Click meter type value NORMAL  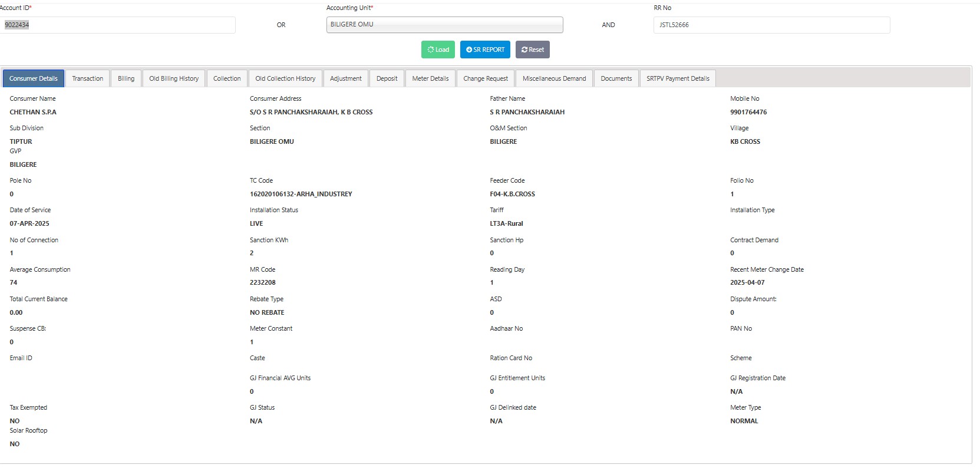pos(744,421)
